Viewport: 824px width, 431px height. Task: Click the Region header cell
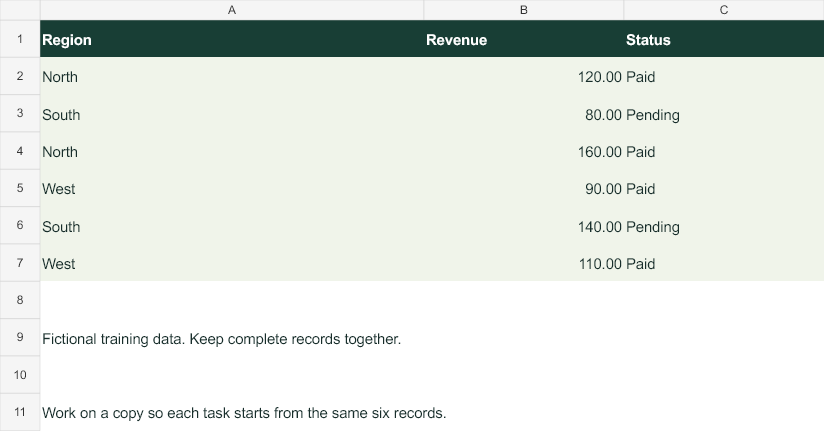pyautogui.click(x=232, y=39)
